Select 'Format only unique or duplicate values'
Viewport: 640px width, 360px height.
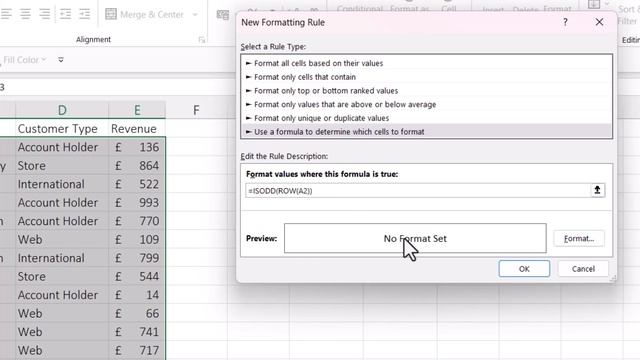click(427, 118)
